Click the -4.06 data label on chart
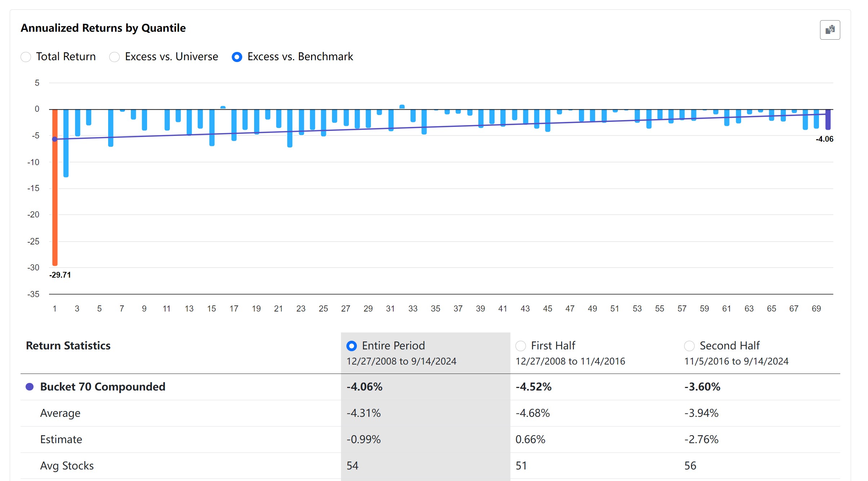This screenshot has height=481, width=868. tap(824, 139)
